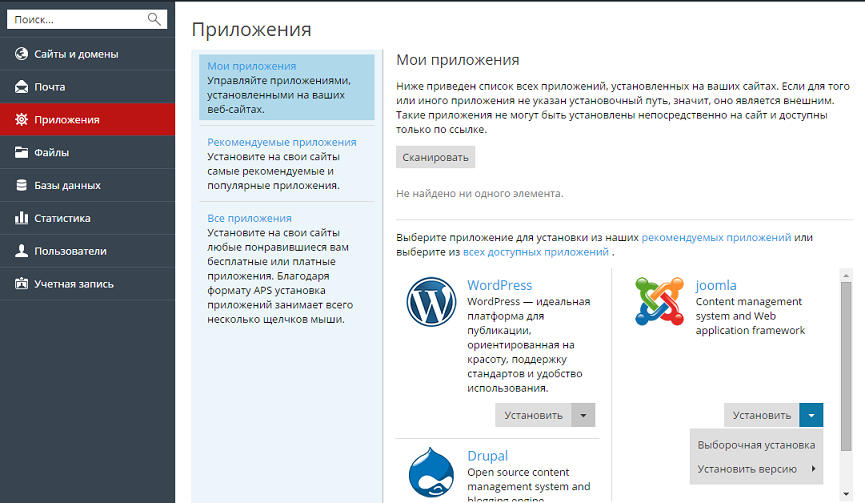
Task: Open the Рекомендуемые приложения section
Action: pos(282,142)
